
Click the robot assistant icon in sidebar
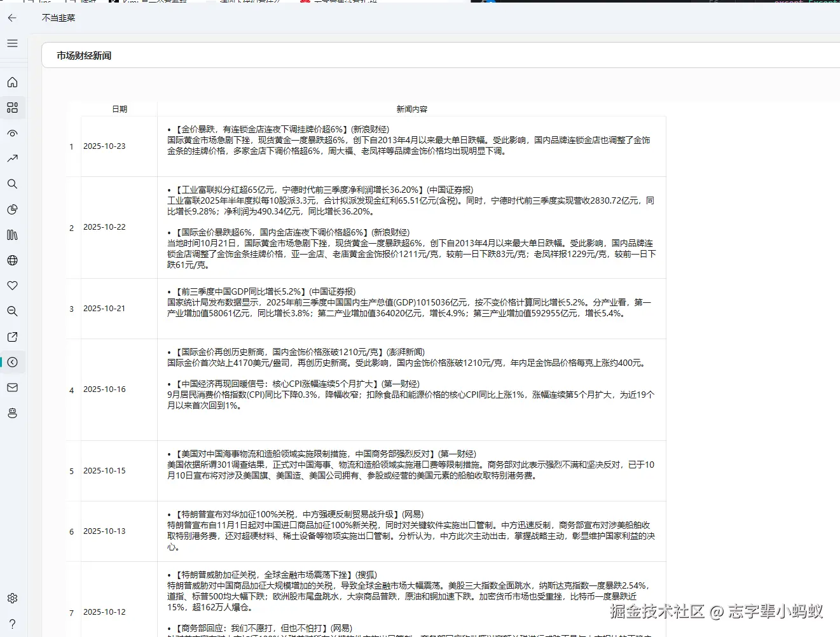click(x=13, y=413)
